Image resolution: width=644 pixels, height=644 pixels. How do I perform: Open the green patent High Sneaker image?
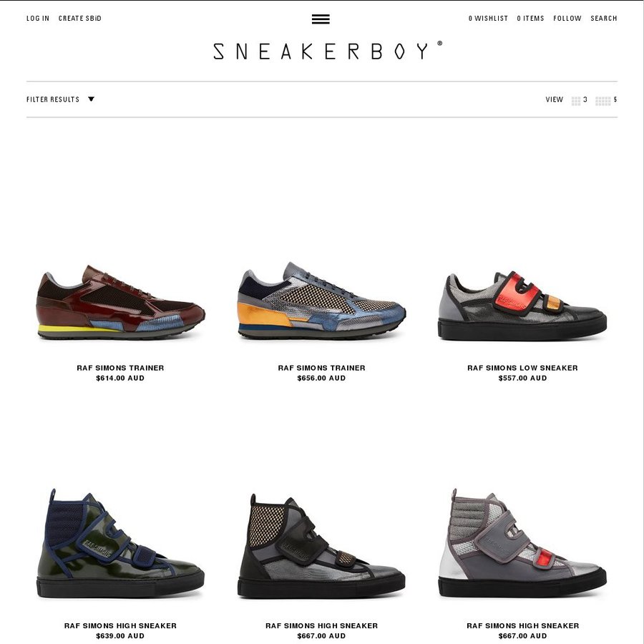(x=120, y=543)
